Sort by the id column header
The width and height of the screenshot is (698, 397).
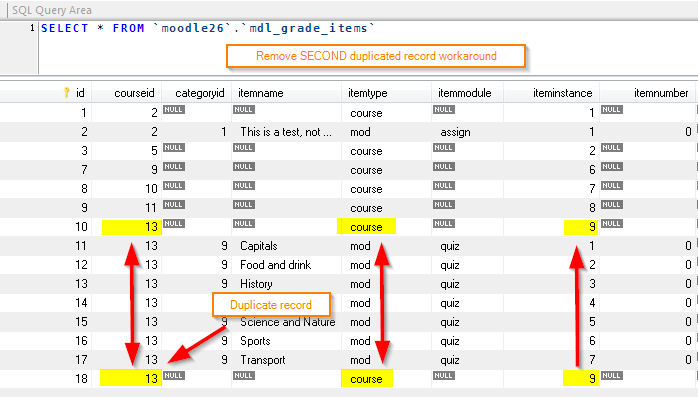[80, 93]
